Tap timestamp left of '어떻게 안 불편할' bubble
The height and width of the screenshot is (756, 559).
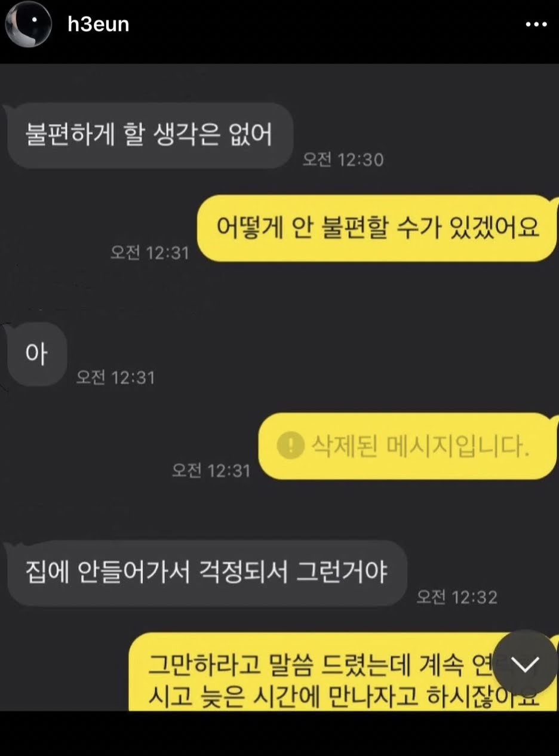149,253
